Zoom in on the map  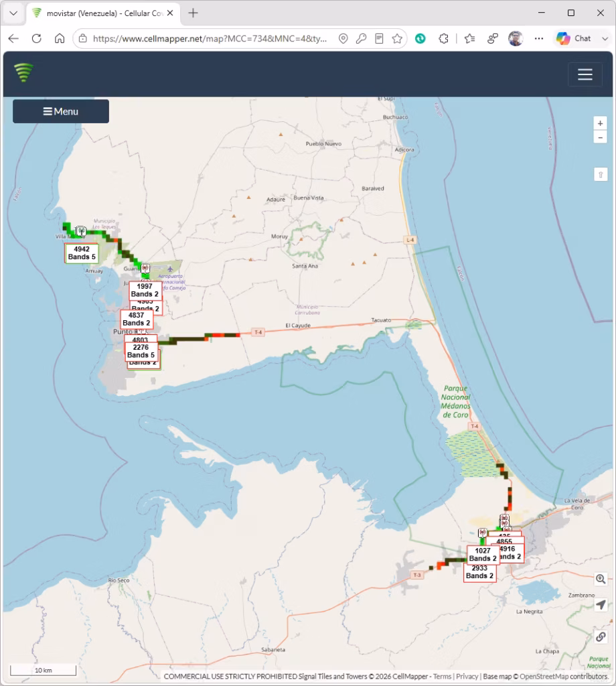point(600,123)
